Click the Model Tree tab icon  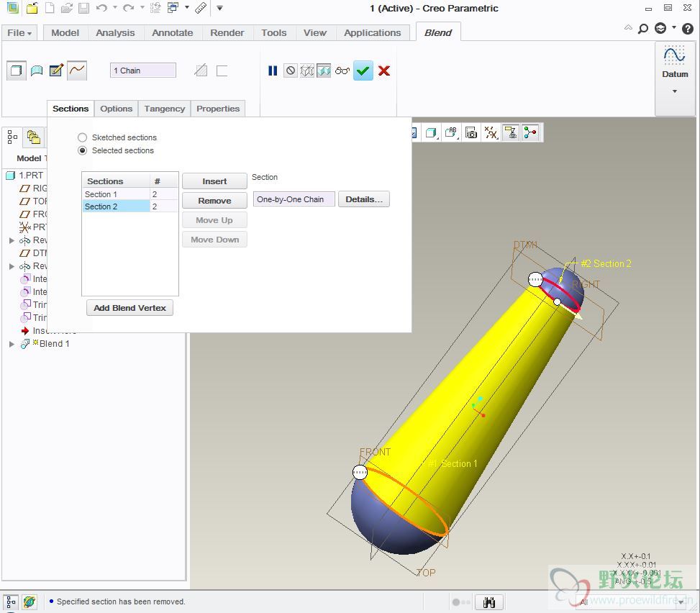[x=12, y=137]
